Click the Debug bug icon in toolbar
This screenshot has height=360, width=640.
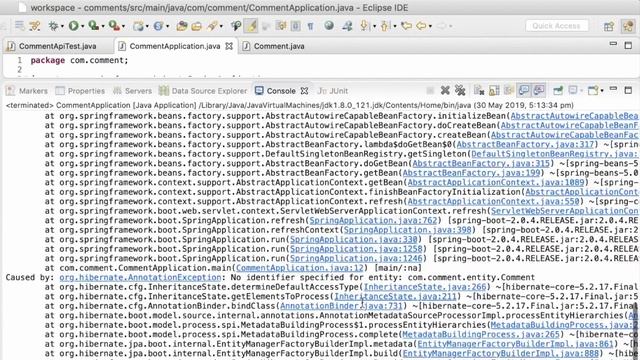(x=53, y=26)
